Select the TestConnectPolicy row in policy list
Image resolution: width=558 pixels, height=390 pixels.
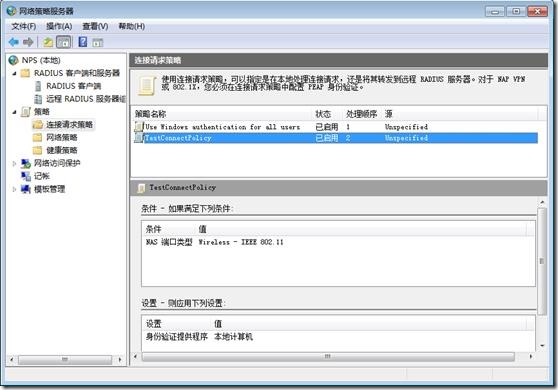[x=336, y=138]
